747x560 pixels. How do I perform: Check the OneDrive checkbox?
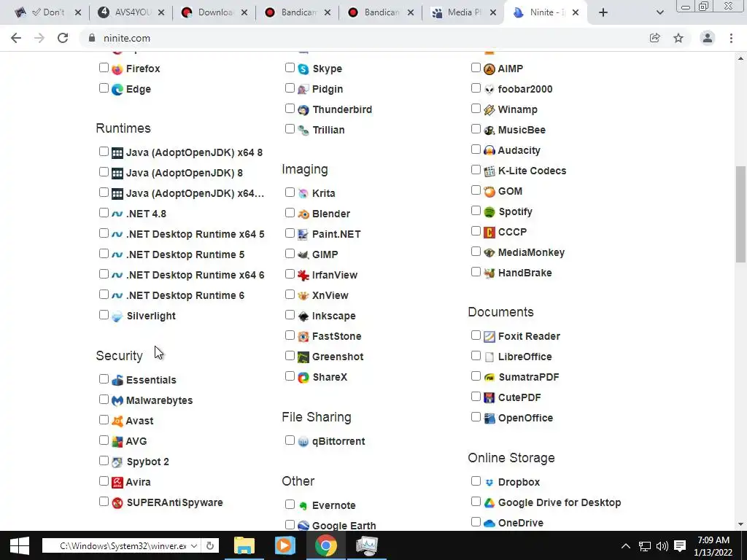pos(476,522)
